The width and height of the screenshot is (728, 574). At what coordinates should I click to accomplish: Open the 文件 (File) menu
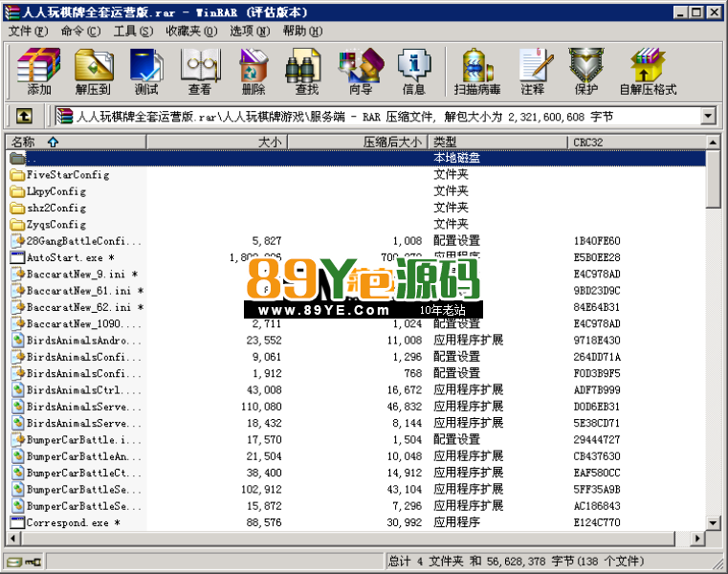pyautogui.click(x=28, y=31)
